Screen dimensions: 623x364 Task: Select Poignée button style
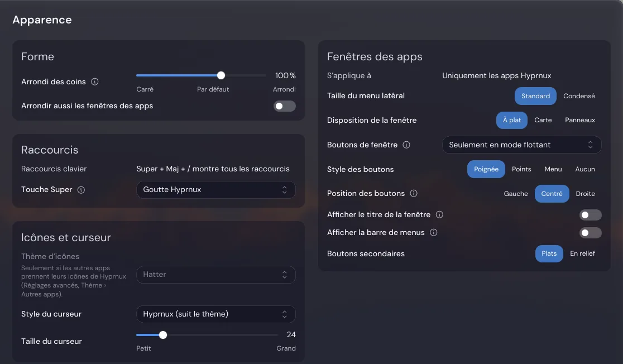[486, 169]
